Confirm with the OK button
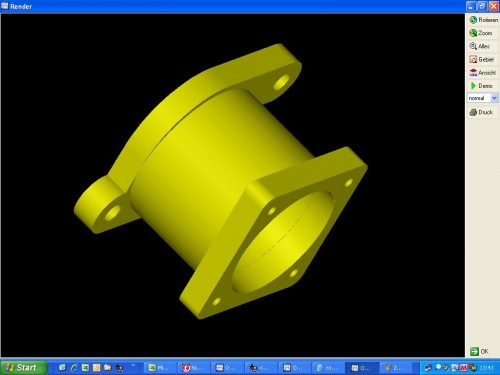 pos(479,351)
